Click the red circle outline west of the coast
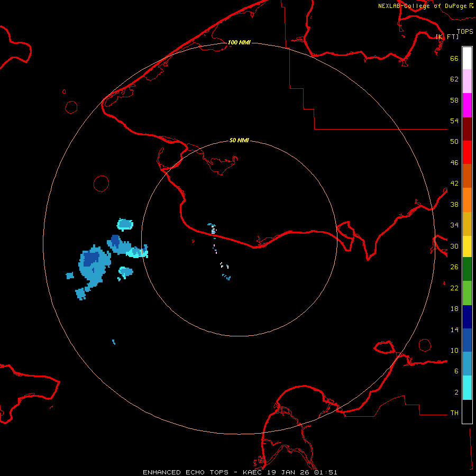The width and height of the screenshot is (476, 476). [x=101, y=184]
